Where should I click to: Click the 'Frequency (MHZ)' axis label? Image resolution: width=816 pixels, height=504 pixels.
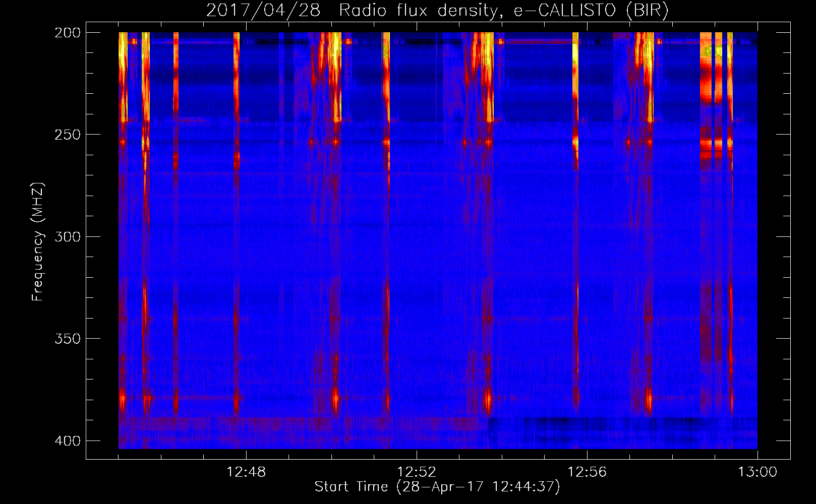pyautogui.click(x=38, y=242)
